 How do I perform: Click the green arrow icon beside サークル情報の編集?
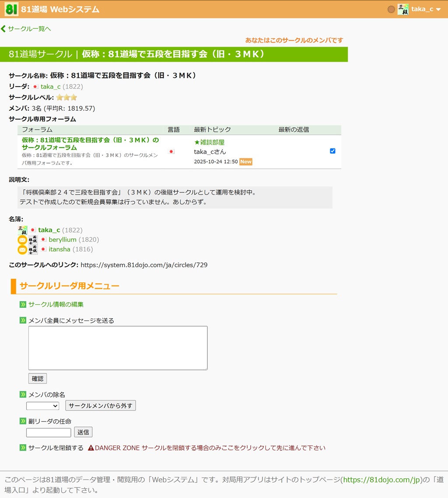click(23, 304)
